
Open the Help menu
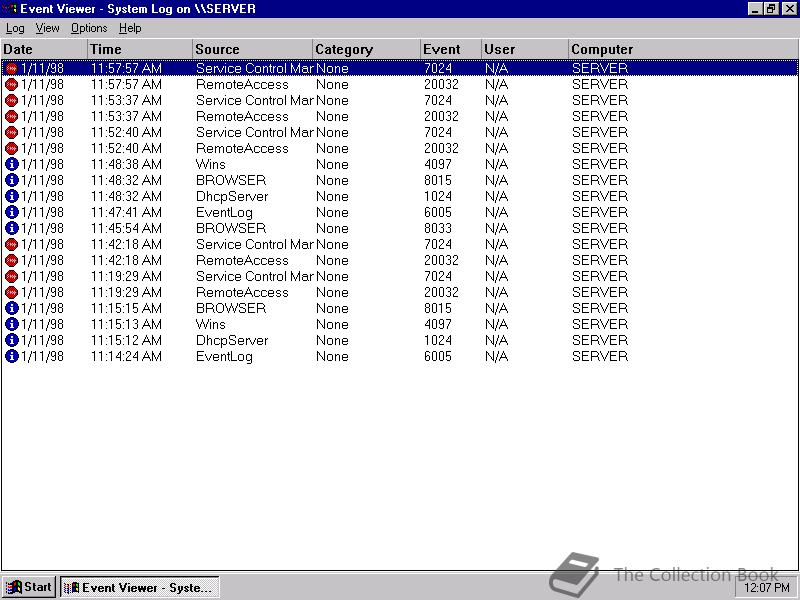click(x=130, y=28)
